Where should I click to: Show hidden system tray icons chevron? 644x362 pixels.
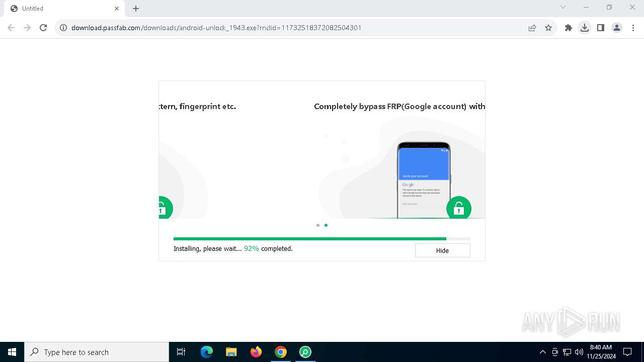542,352
